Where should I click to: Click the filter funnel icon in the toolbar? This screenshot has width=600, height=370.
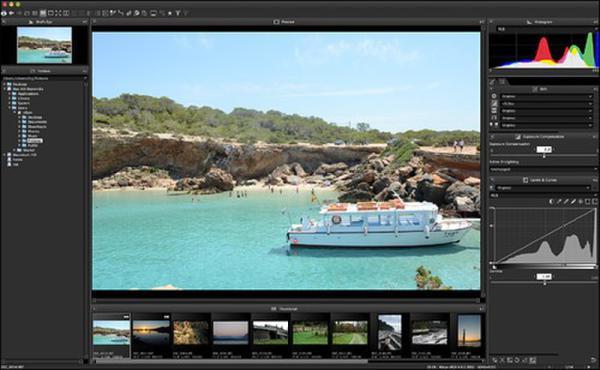178,13
